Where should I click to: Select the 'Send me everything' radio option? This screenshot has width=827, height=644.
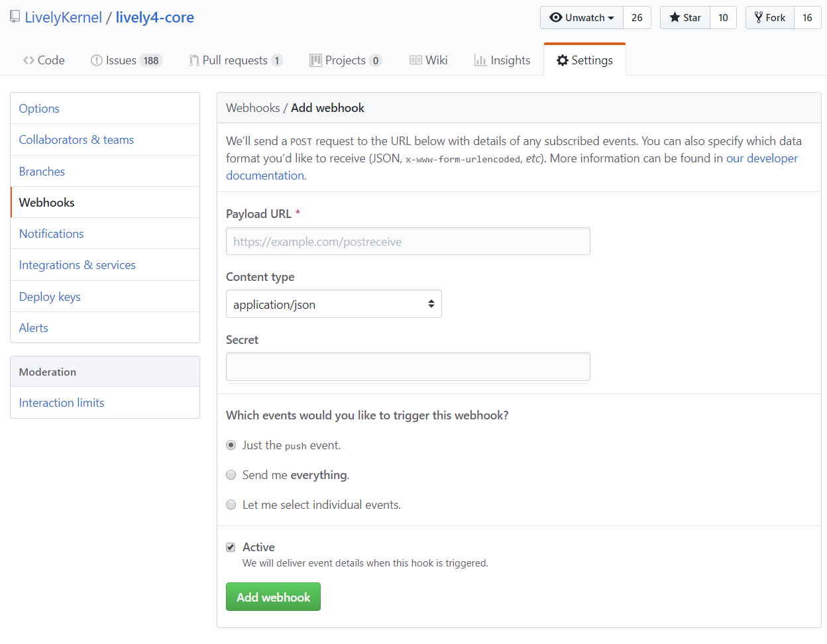[x=231, y=475]
